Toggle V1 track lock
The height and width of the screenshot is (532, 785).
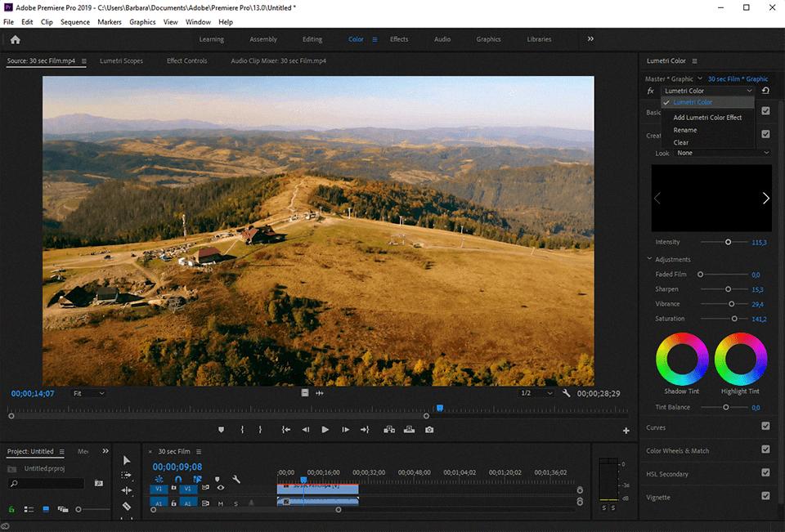coord(173,488)
